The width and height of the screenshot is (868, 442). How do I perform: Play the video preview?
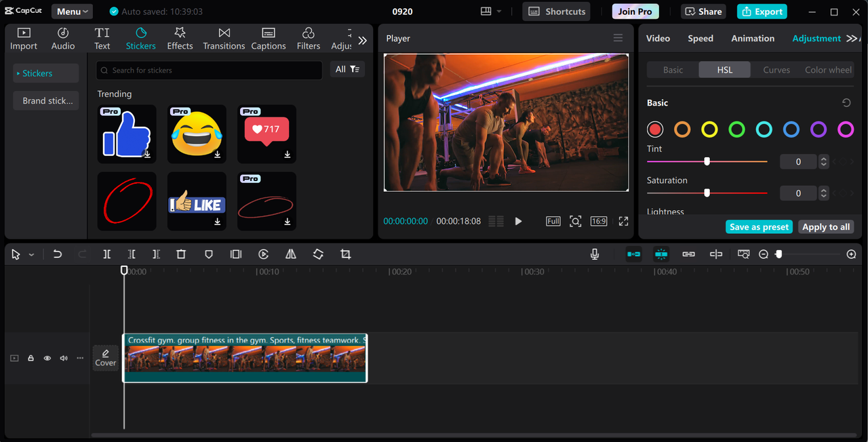(518, 221)
